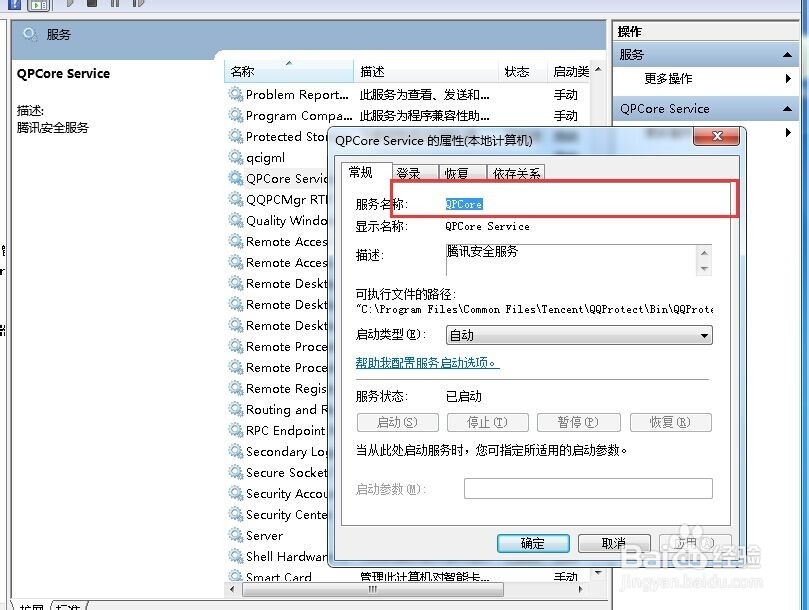Click highlighted QPCore service name text
Screen dimensions: 809x610
pos(464,204)
